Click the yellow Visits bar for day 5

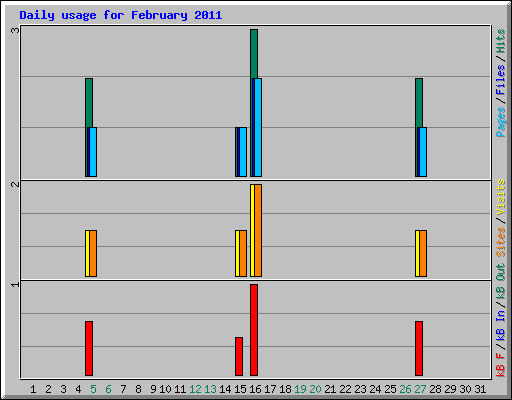pyautogui.click(x=87, y=253)
